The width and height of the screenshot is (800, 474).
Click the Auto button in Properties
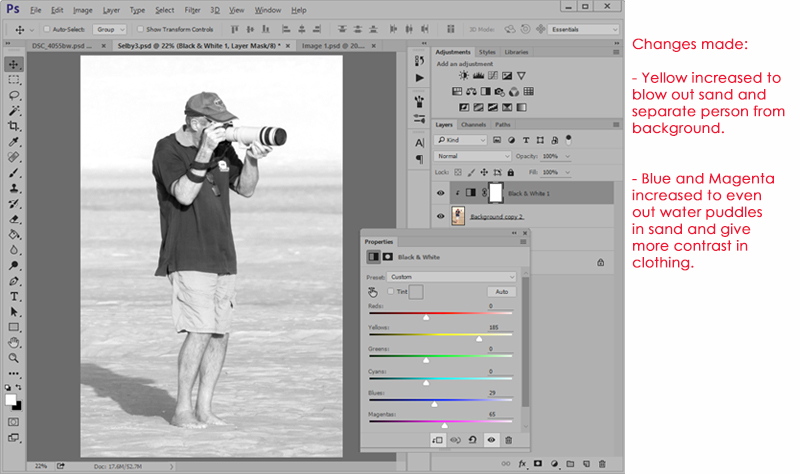point(502,291)
